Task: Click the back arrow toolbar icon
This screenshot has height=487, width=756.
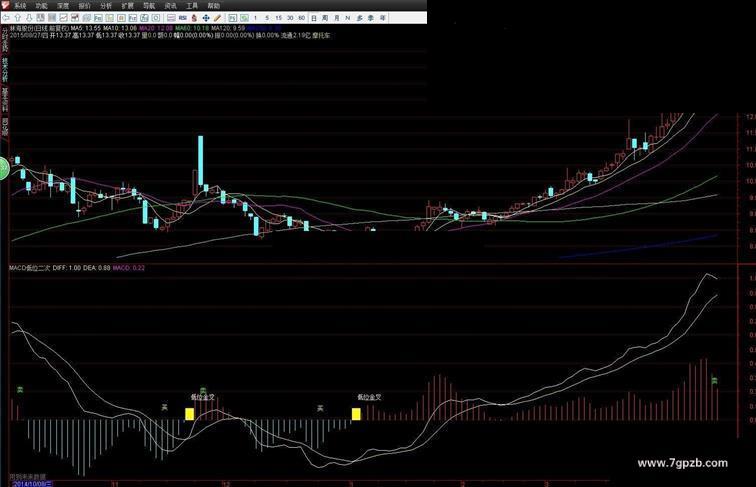Action: (x=6, y=18)
